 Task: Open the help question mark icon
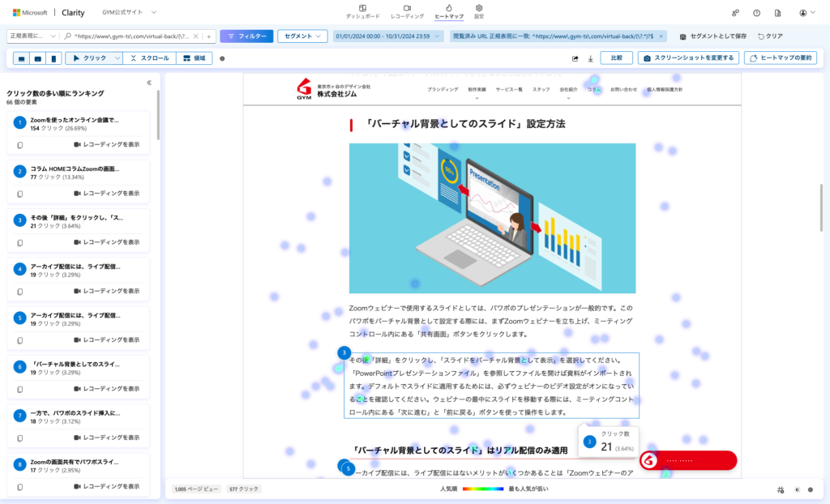point(756,13)
